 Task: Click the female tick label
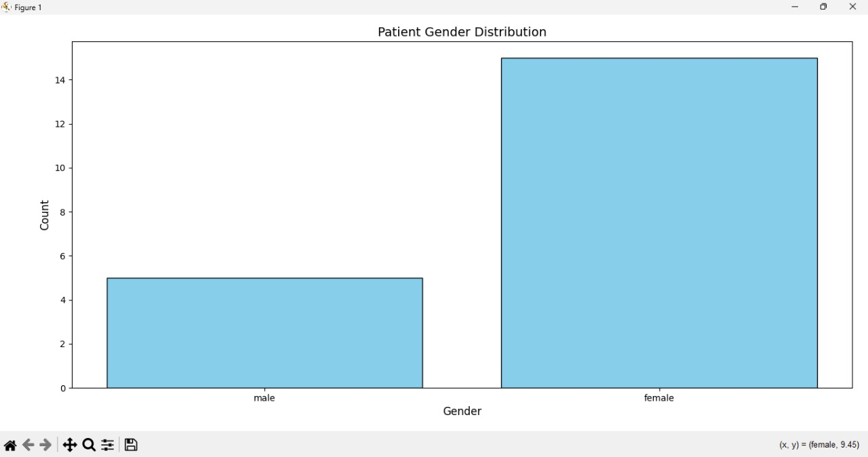(659, 398)
